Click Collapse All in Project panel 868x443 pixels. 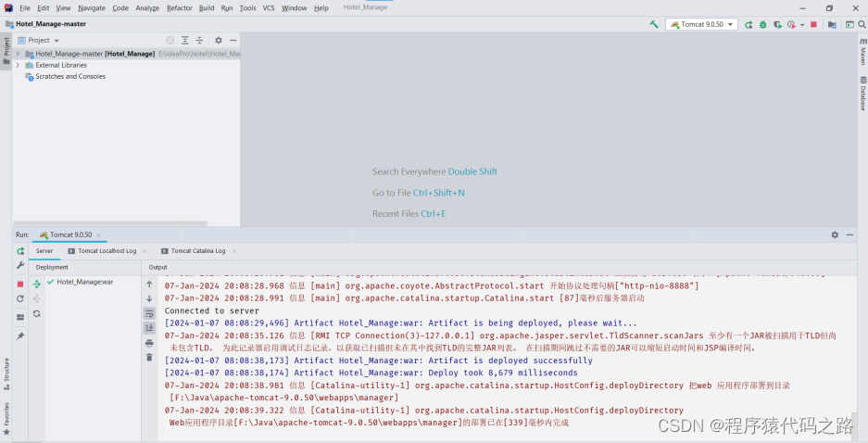pos(199,41)
